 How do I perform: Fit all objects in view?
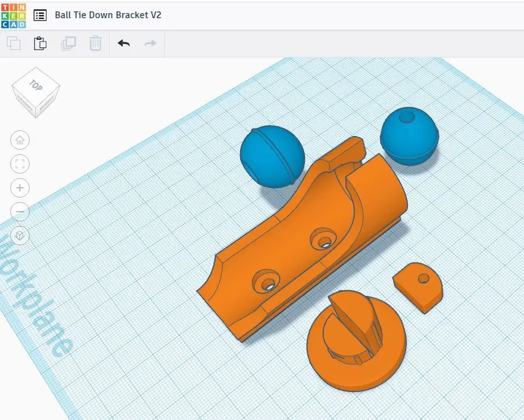20,164
